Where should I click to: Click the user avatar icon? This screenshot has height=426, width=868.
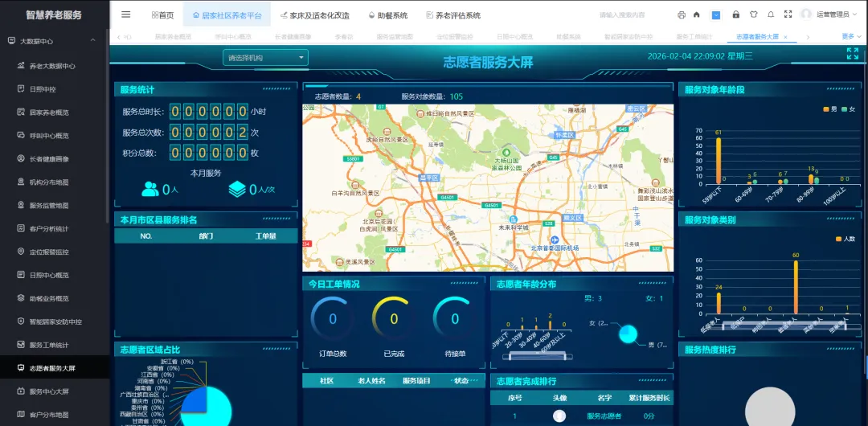tap(806, 14)
